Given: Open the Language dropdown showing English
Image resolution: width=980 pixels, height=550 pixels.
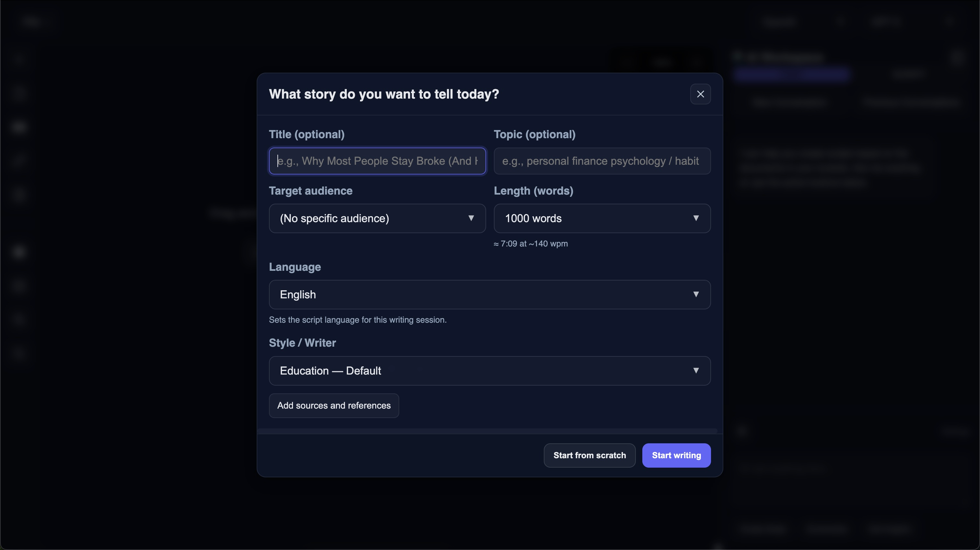Looking at the screenshot, I should pyautogui.click(x=489, y=294).
